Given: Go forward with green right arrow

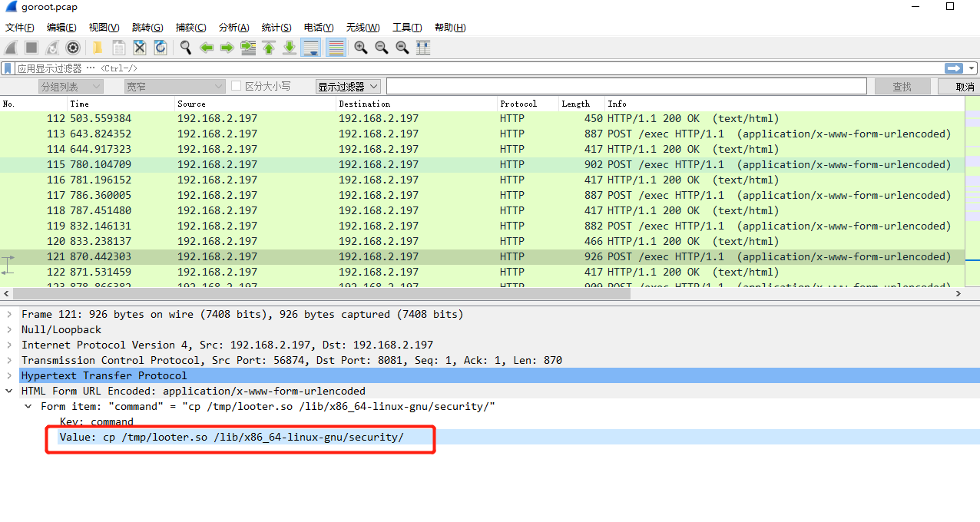Looking at the screenshot, I should pyautogui.click(x=227, y=48).
